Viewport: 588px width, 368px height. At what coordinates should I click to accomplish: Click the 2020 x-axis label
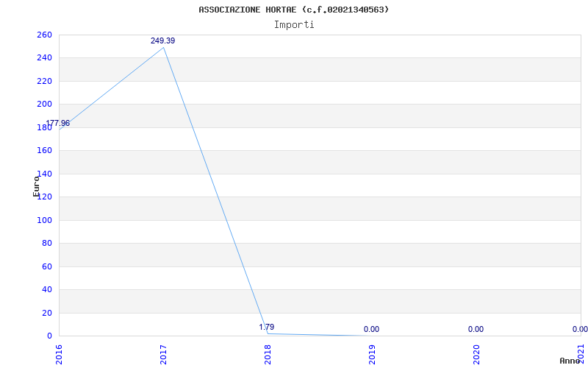coord(476,355)
